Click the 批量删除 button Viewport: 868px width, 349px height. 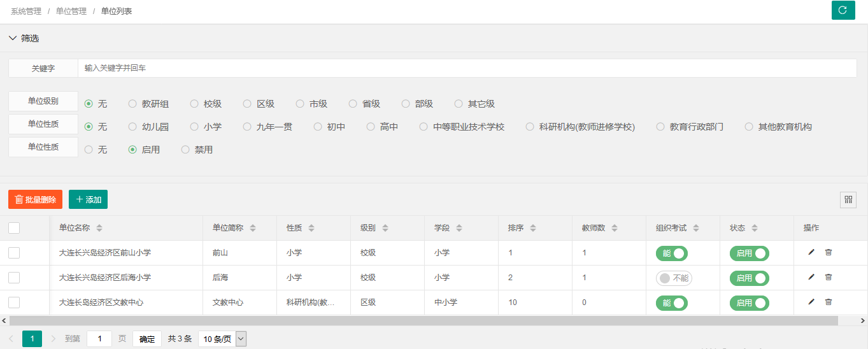pyautogui.click(x=35, y=199)
